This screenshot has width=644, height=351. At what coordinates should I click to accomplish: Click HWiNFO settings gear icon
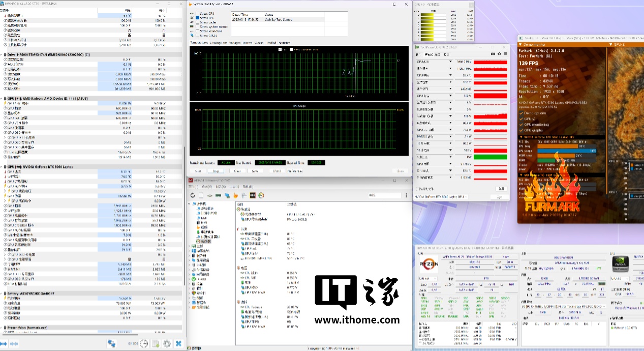167,344
